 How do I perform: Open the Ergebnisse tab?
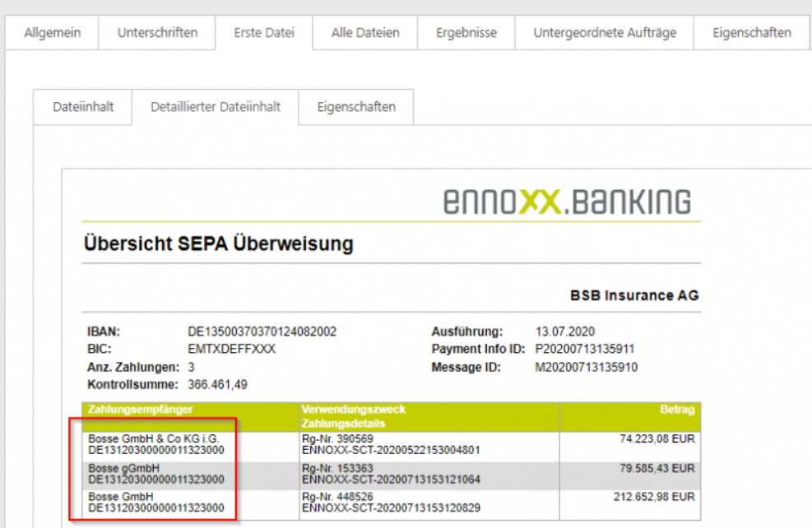pyautogui.click(x=466, y=33)
